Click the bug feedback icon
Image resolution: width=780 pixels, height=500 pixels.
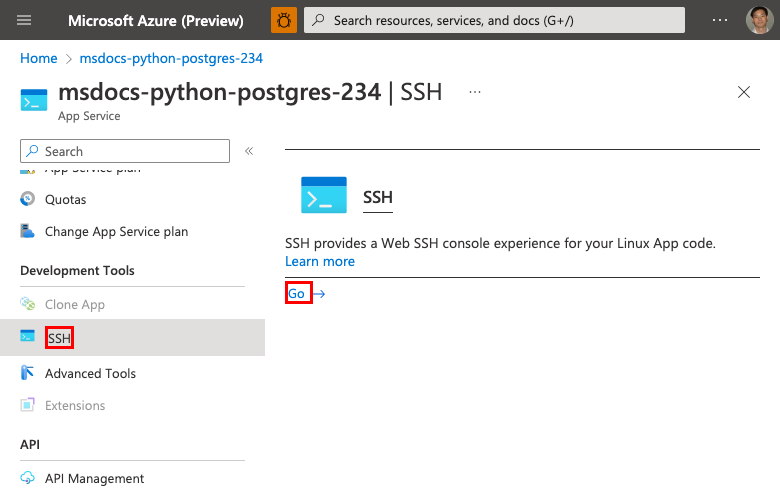pos(284,20)
